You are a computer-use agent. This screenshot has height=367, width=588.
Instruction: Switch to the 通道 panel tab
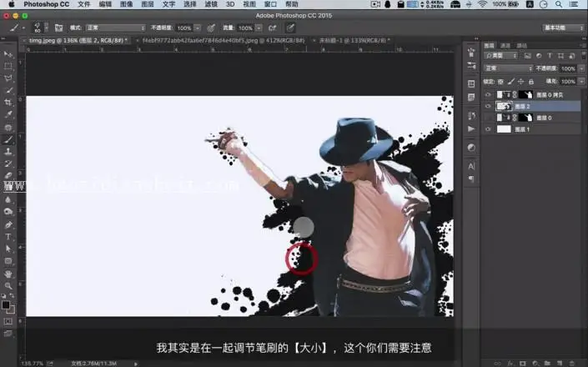(x=505, y=46)
